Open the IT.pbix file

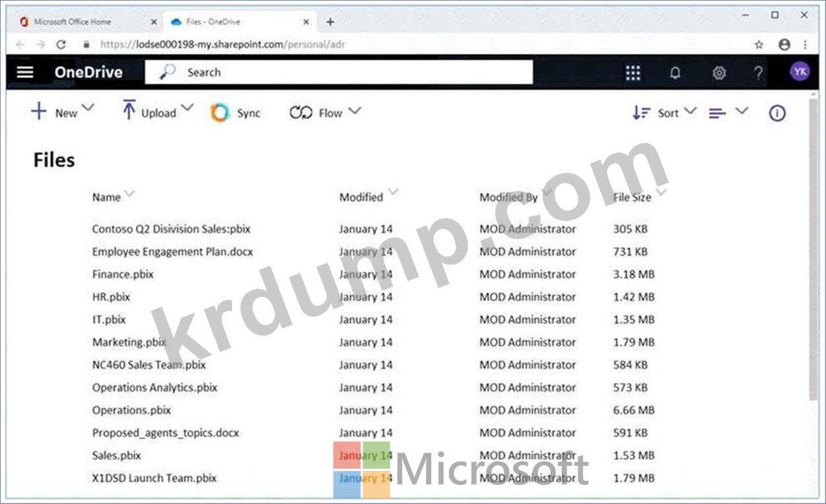[x=109, y=319]
